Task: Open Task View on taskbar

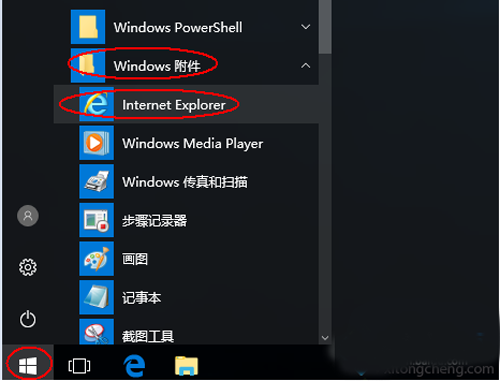Action: tap(79, 366)
